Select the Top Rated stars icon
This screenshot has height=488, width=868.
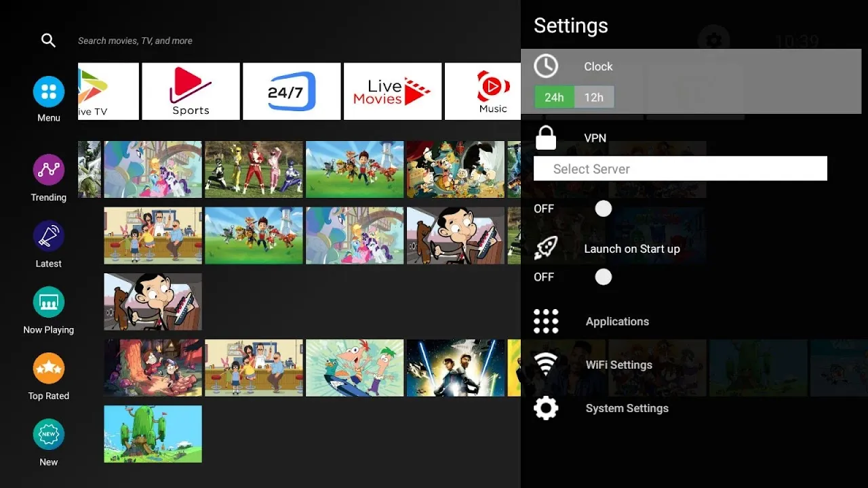point(49,369)
